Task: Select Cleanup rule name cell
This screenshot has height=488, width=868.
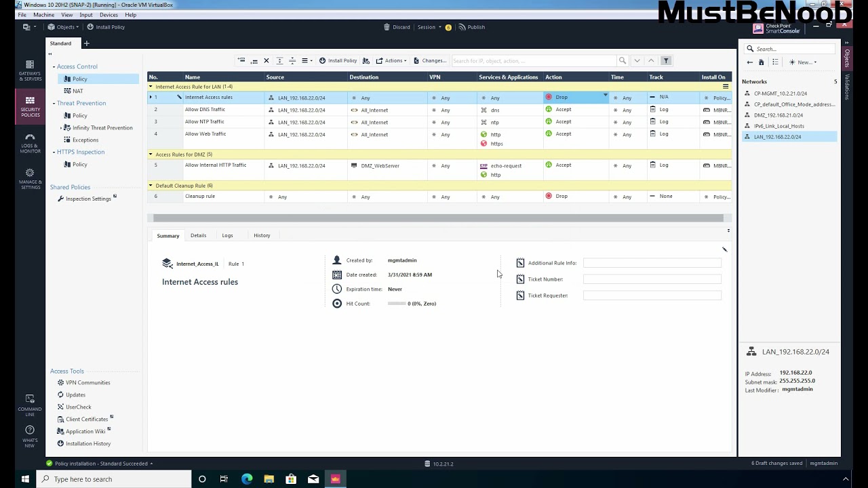Action: pos(222,197)
